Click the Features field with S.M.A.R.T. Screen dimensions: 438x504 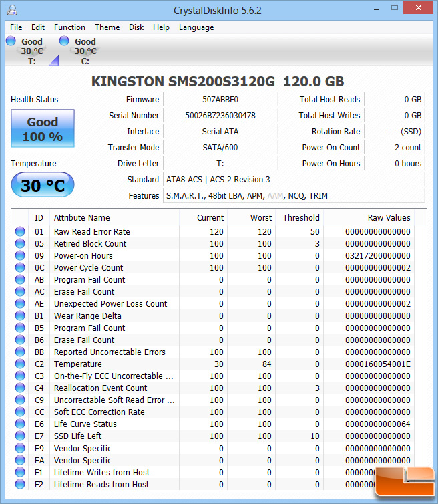(294, 196)
